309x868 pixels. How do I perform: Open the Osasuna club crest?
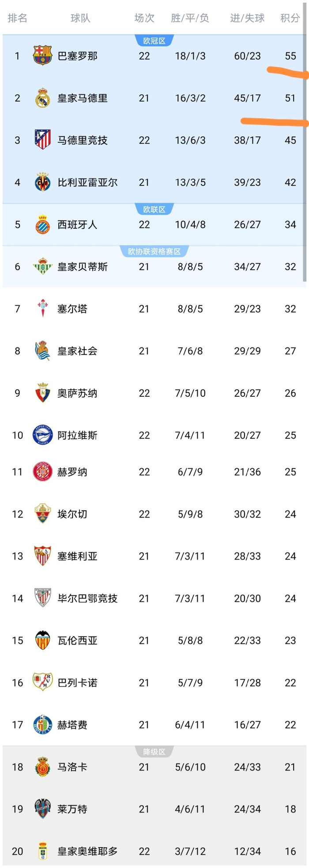pos(43,393)
